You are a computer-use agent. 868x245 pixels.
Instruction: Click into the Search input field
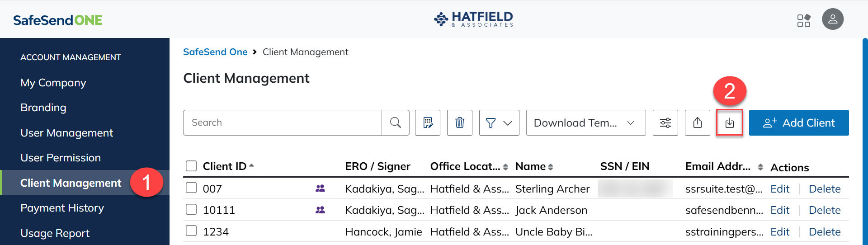click(283, 122)
